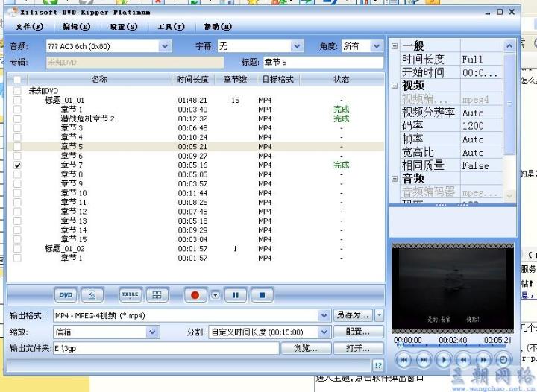
Task: Open the 工具(T) menu
Action: pyautogui.click(x=172, y=27)
